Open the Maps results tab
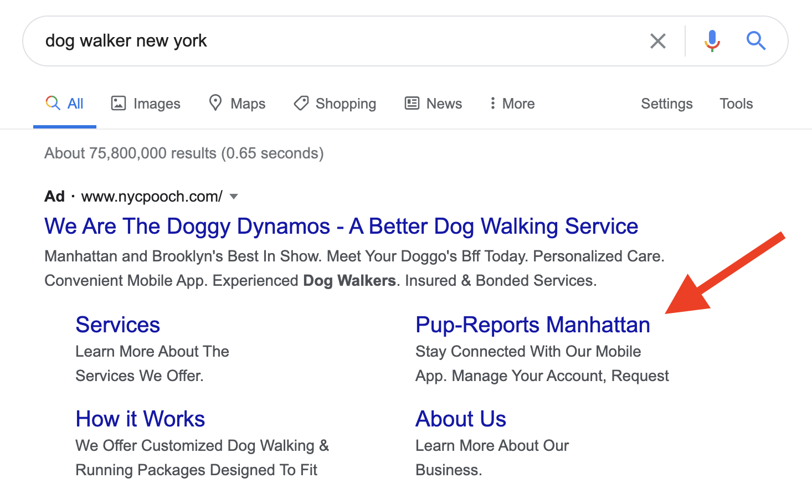Screen dimensions: 812x504 (237, 104)
